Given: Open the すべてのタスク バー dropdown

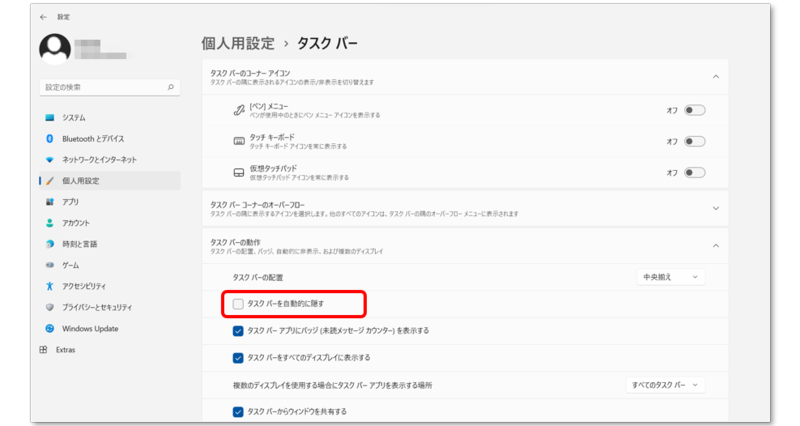Looking at the screenshot, I should tap(665, 385).
